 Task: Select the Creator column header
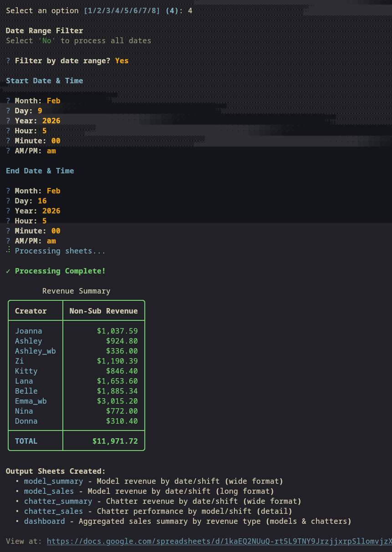[31, 311]
